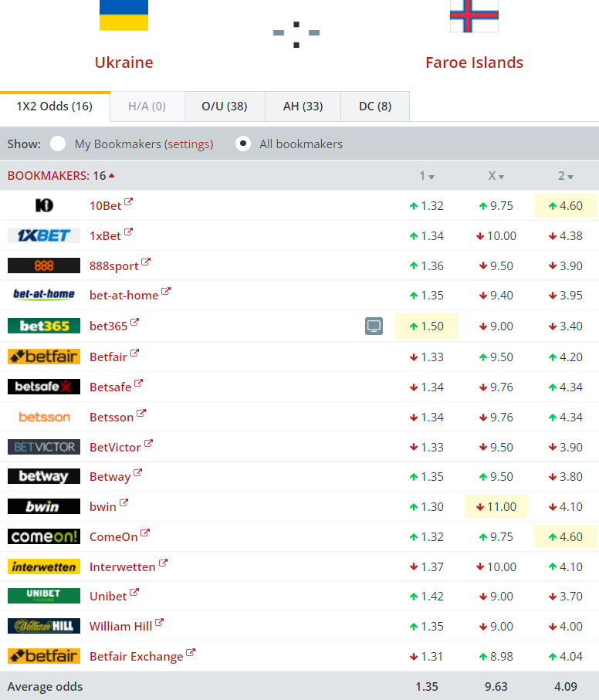Screen dimensions: 599x700
Task: Open the external link icon beside 888sport
Action: coord(146,263)
